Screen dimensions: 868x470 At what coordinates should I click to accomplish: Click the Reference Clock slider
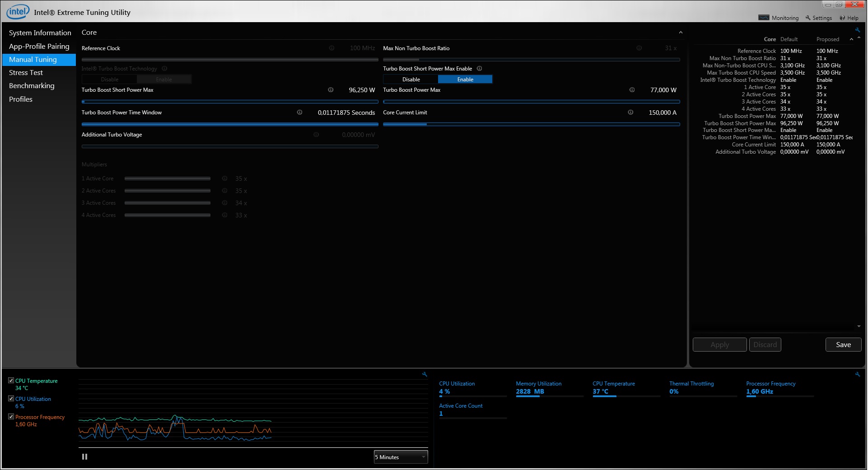coord(230,59)
